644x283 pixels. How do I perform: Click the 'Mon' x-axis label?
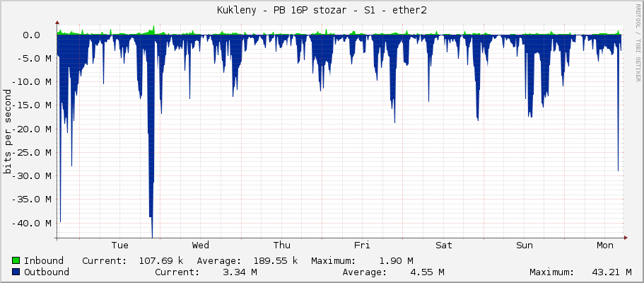(x=605, y=246)
